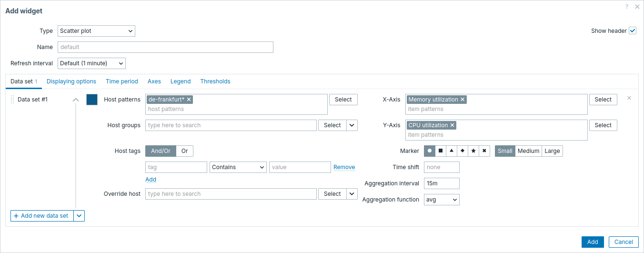Switch to the Displaying options tab
The image size is (644, 253).
[71, 81]
